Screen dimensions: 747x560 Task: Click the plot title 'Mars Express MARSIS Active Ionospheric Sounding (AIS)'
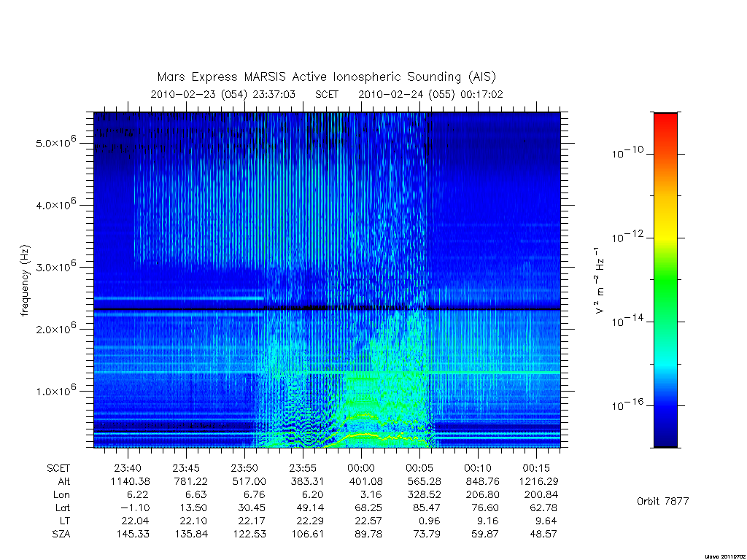(326, 77)
